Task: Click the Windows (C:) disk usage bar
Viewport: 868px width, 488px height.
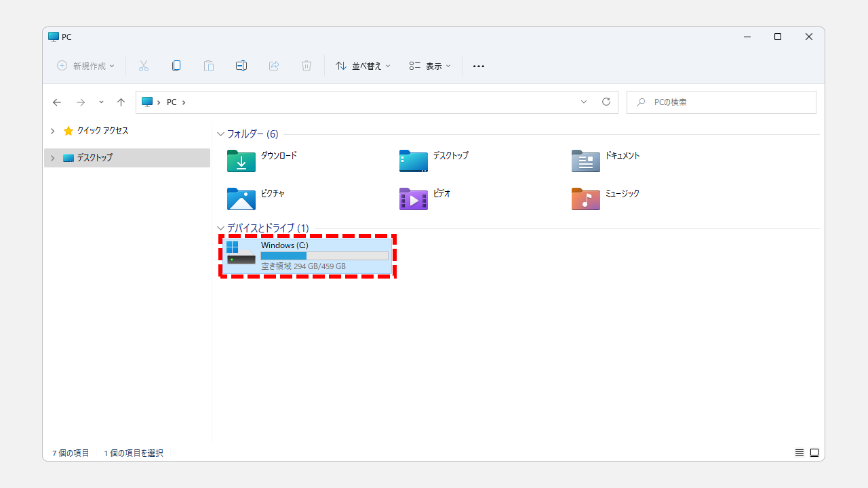Action: click(323, 256)
